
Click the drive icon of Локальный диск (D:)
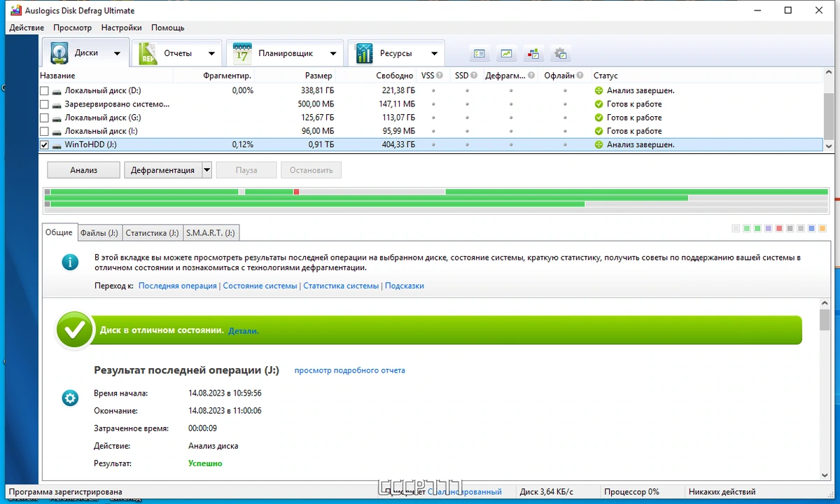tap(57, 91)
